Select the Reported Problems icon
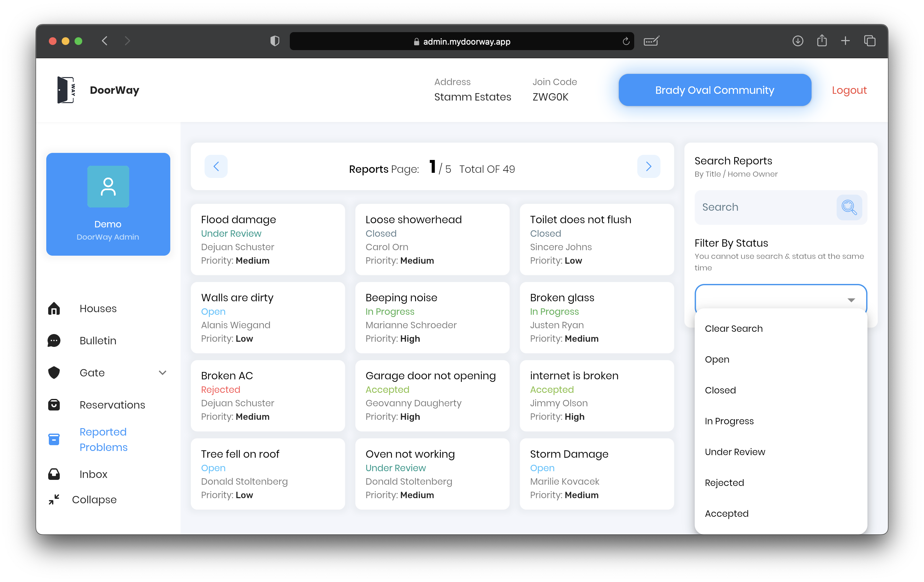Screen dimensions: 924x582 pos(54,439)
